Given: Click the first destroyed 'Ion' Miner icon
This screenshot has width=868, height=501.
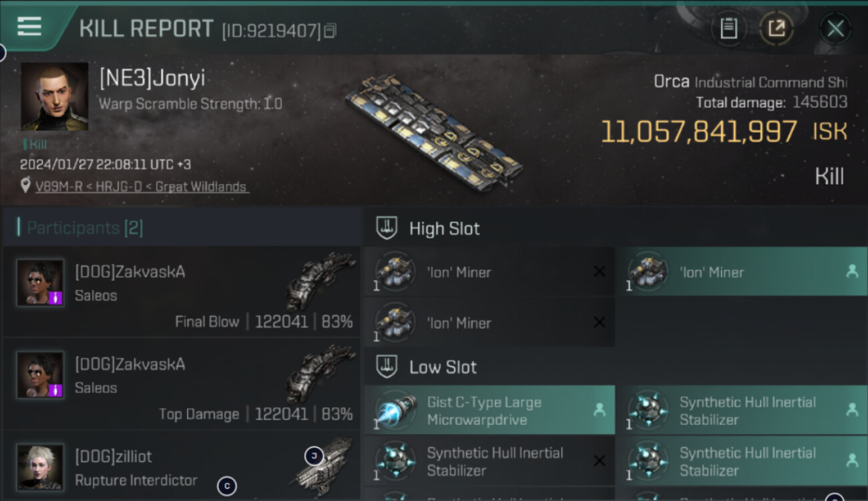Looking at the screenshot, I should (x=395, y=271).
